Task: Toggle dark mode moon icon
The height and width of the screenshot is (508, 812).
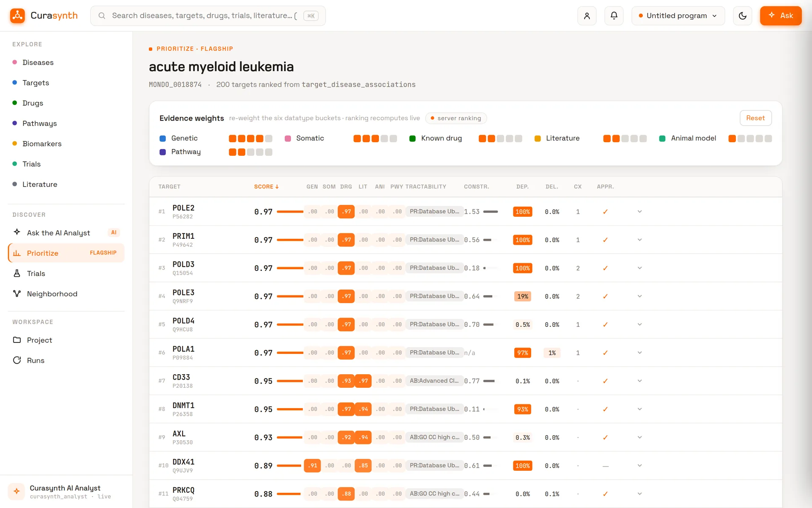Action: [x=742, y=16]
